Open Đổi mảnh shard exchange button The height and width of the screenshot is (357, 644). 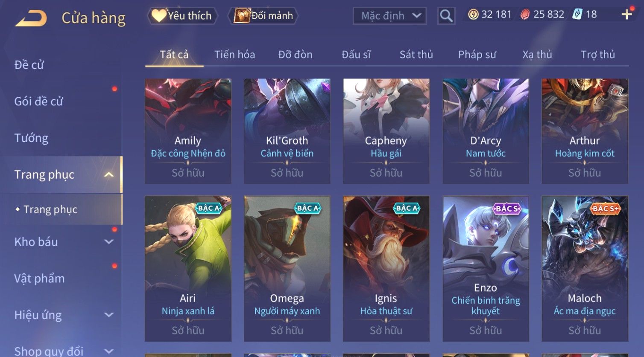263,16
